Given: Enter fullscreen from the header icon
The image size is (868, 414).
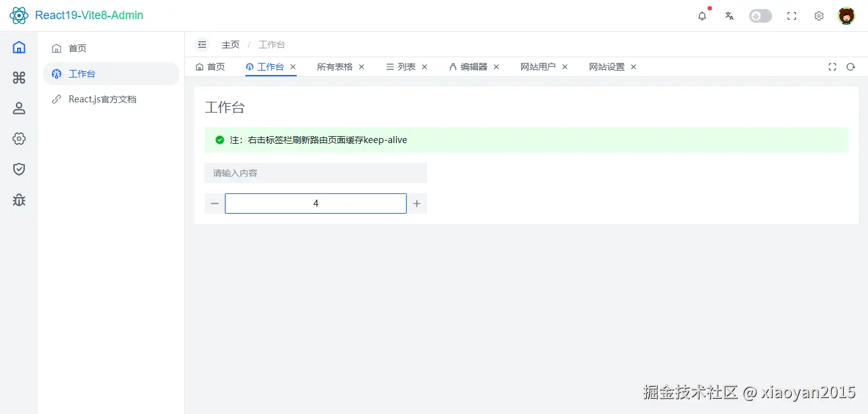Looking at the screenshot, I should pyautogui.click(x=792, y=16).
